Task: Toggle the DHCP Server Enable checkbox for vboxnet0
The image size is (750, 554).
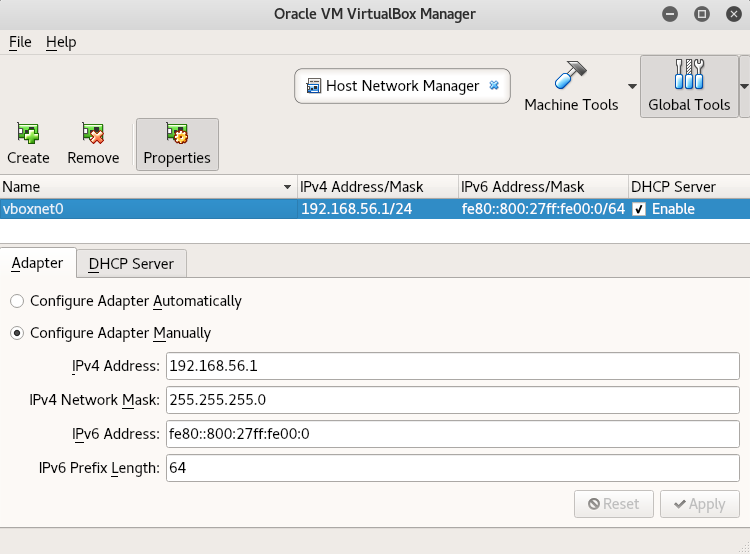Action: click(639, 209)
